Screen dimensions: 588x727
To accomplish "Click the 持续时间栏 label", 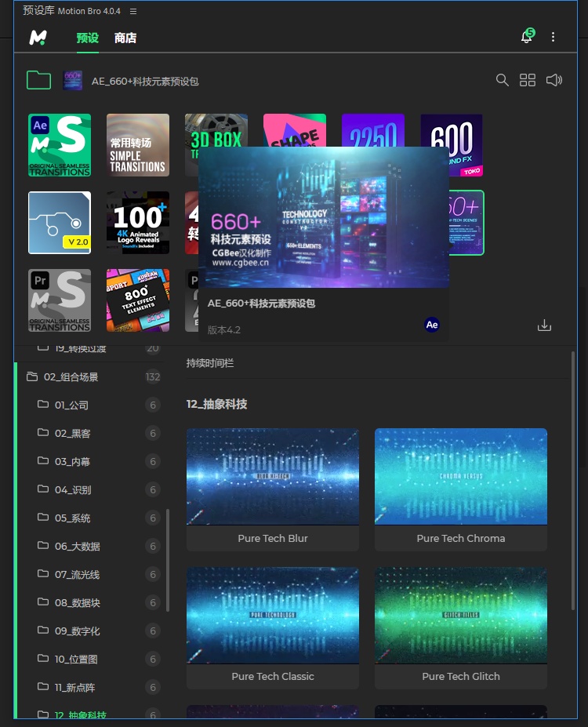I will [210, 363].
